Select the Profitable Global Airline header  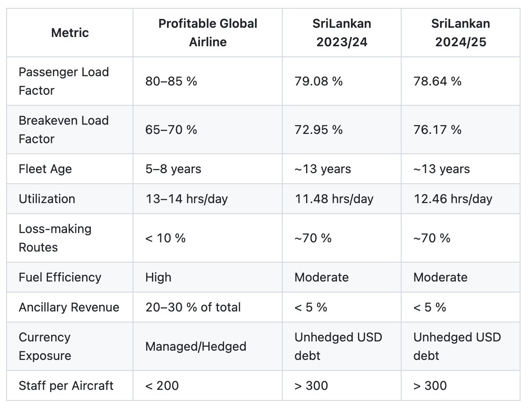coord(207,33)
